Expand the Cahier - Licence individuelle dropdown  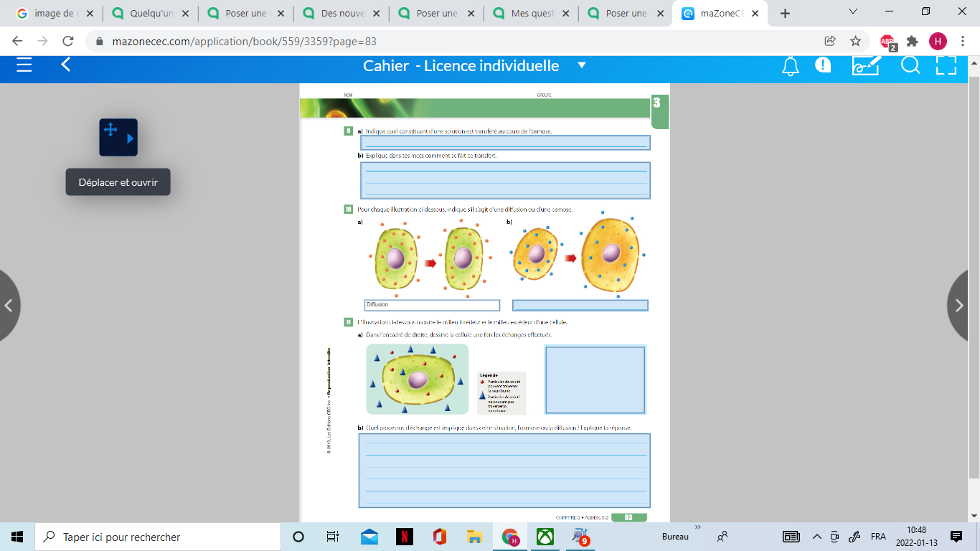[x=582, y=65]
